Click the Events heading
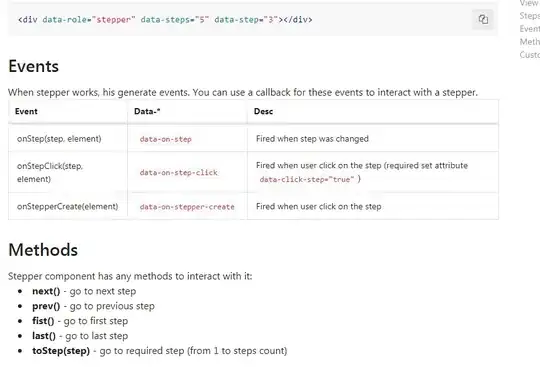 33,66
